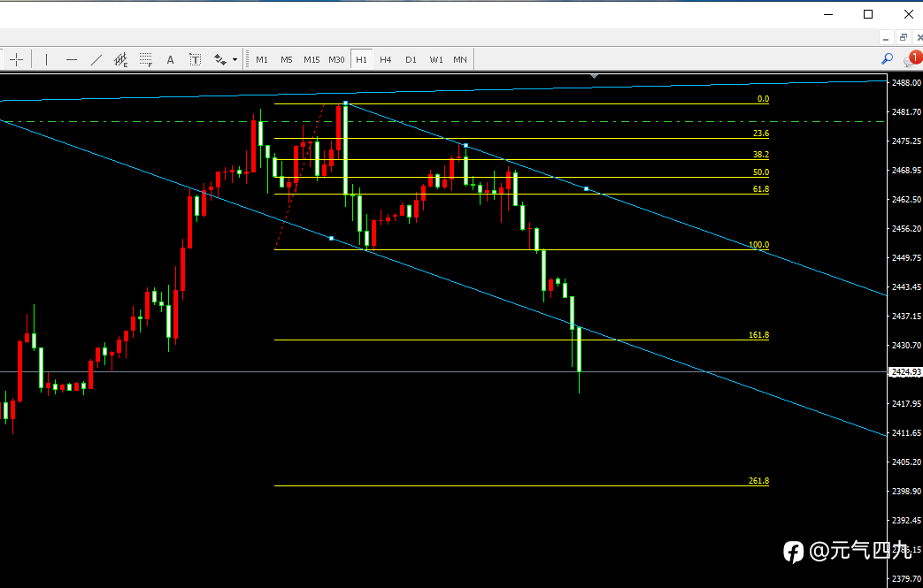Switch chart to H4 timeframe
Image resolution: width=923 pixels, height=588 pixels.
[386, 59]
